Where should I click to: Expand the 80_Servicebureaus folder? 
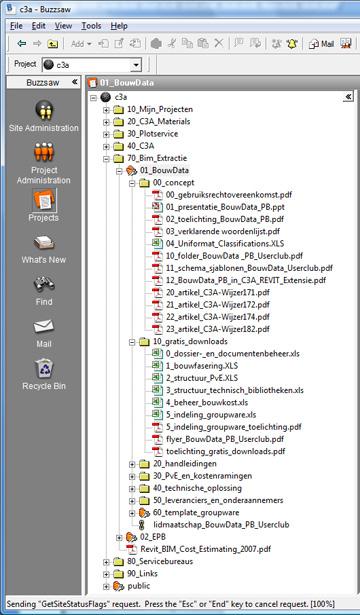(106, 562)
